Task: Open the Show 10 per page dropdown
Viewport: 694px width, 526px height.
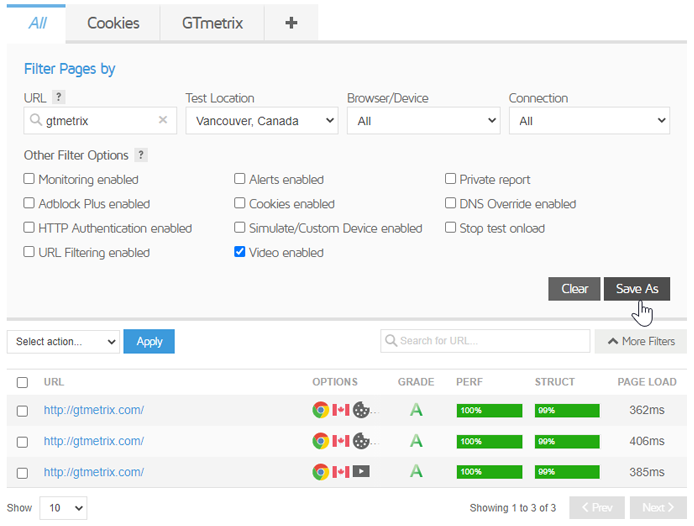Action: pos(63,508)
